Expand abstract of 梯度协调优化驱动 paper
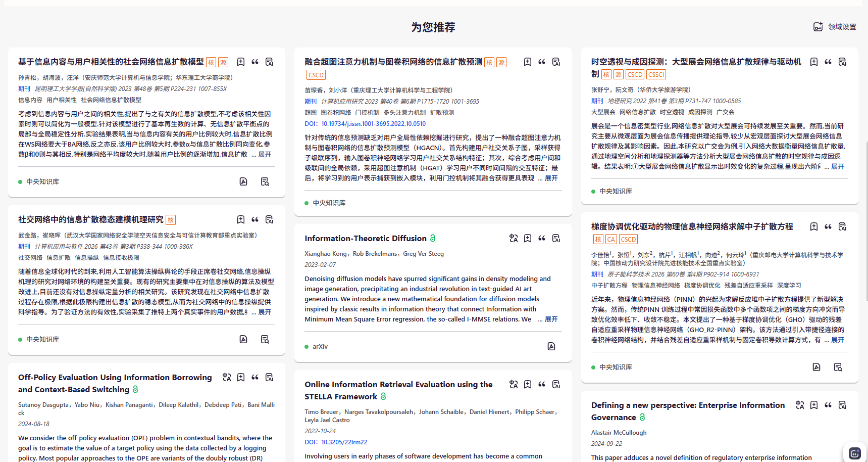 [x=838, y=340]
